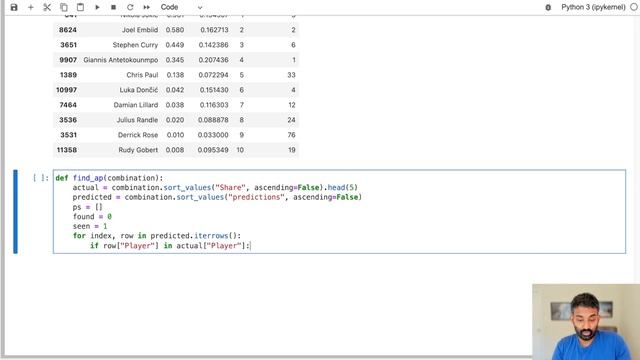Cut the selected cell with the scissors icon
This screenshot has width=640, height=360.
[x=47, y=7]
